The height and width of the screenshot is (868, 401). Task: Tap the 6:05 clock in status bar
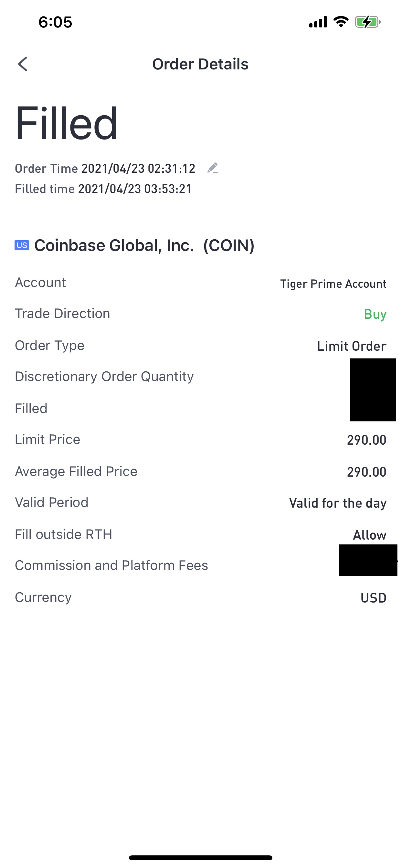55,22
